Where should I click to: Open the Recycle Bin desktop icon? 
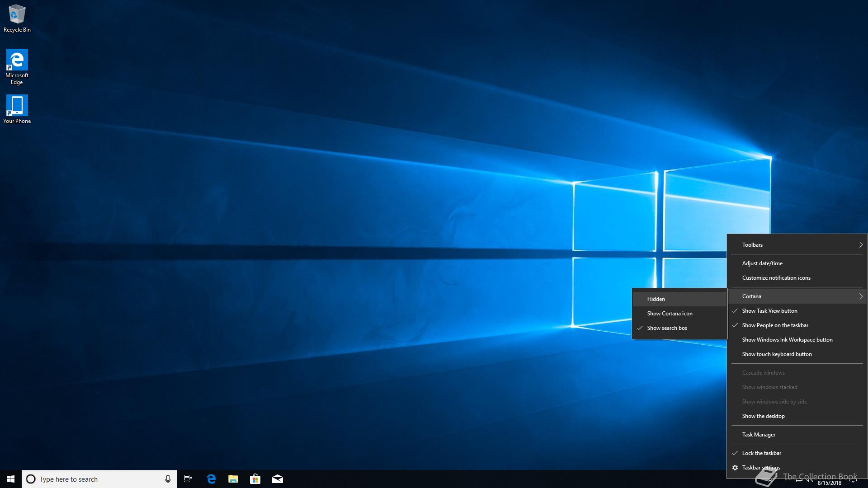pyautogui.click(x=17, y=19)
